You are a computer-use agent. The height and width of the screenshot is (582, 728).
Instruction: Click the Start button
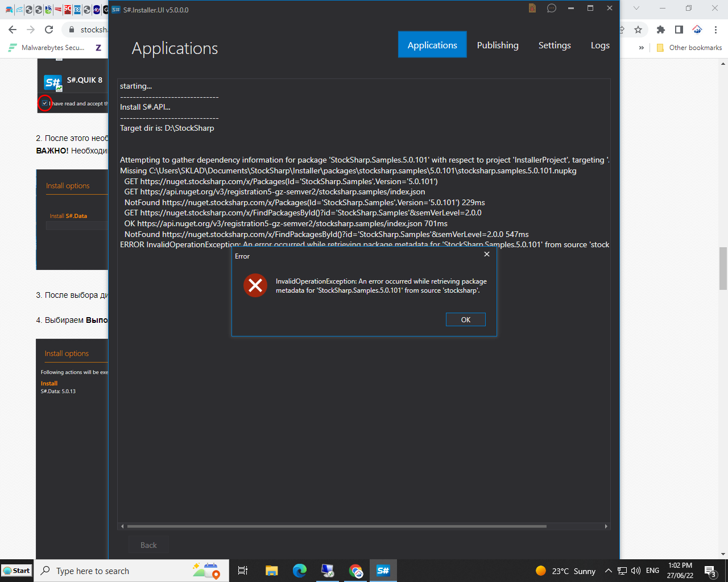click(x=16, y=571)
